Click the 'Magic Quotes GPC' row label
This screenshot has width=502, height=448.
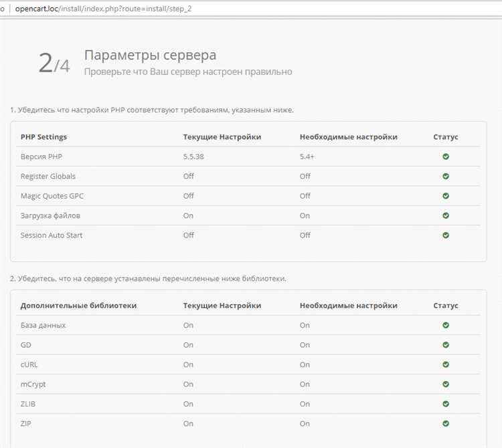pyautogui.click(x=52, y=196)
